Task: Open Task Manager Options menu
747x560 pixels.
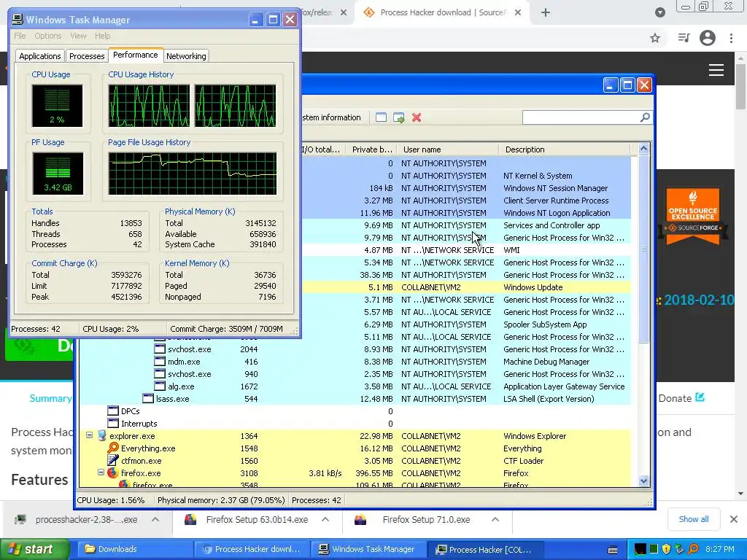Action: click(47, 36)
